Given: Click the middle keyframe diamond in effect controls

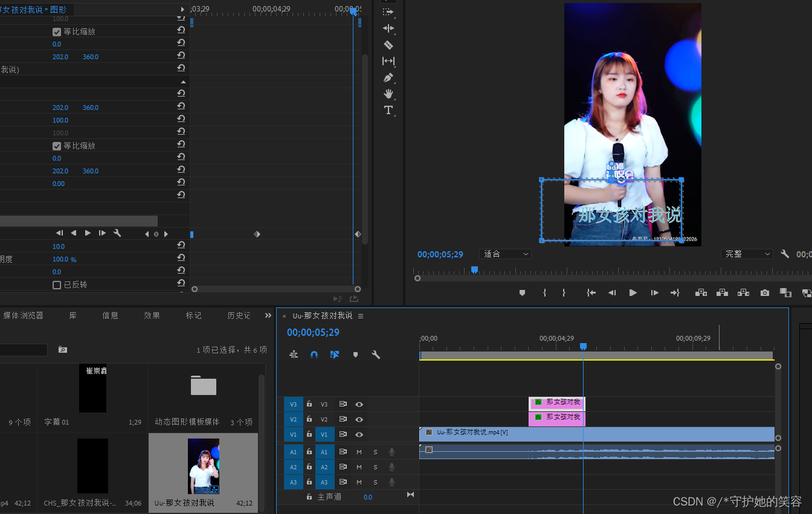Looking at the screenshot, I should [x=257, y=234].
